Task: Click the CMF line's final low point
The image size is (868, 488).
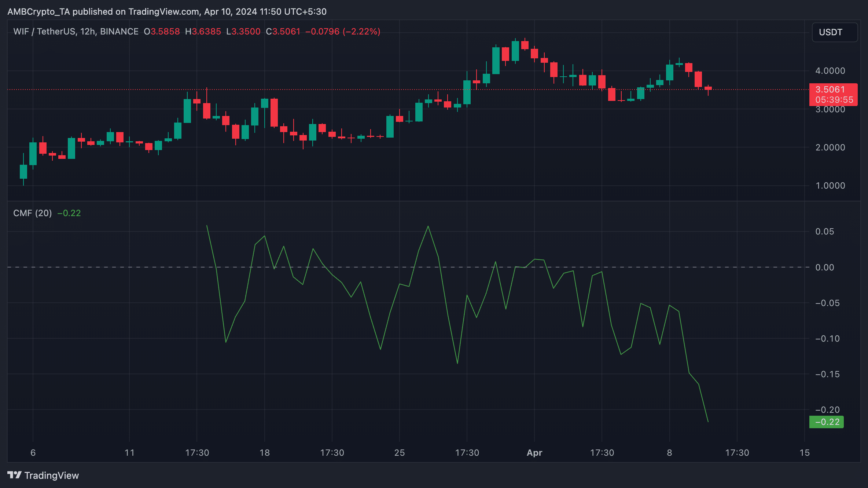Action: (708, 422)
